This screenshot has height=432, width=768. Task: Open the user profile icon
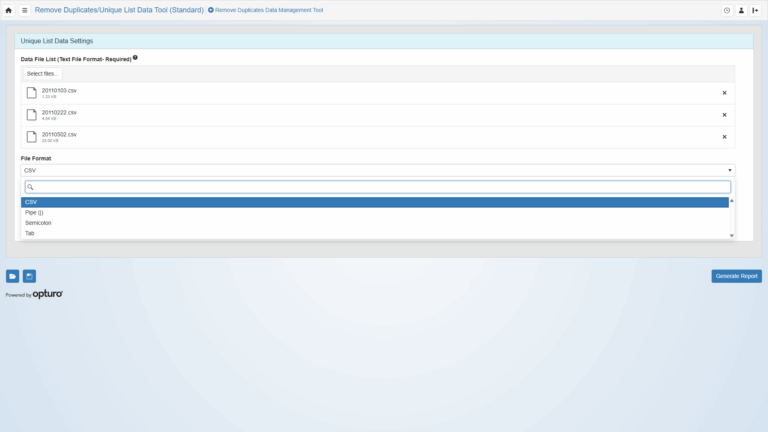coord(742,10)
